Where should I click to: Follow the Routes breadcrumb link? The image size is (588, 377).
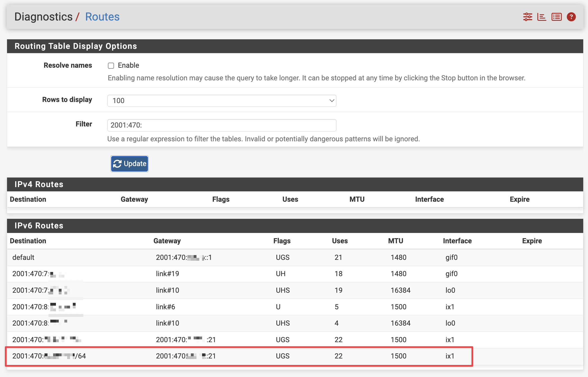102,17
